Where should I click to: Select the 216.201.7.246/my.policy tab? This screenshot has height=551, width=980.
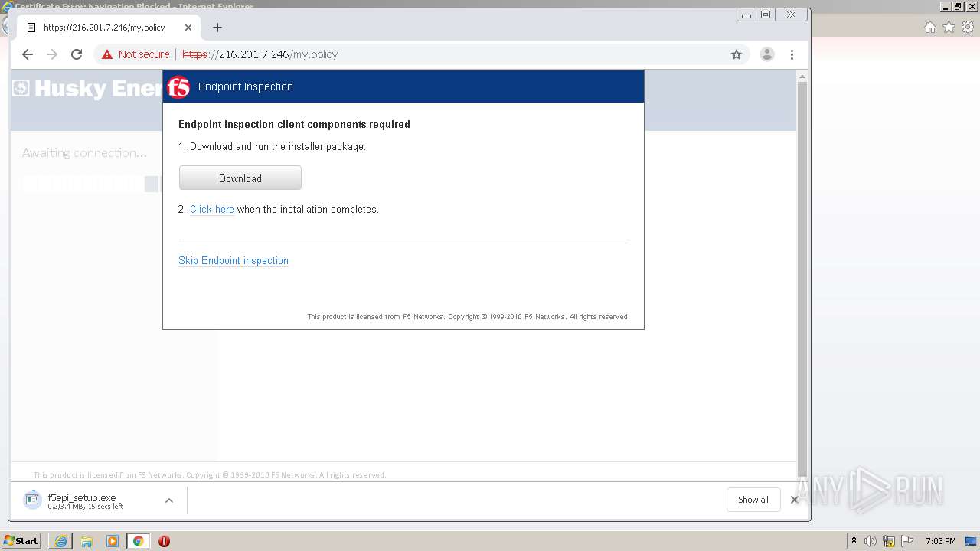(109, 28)
